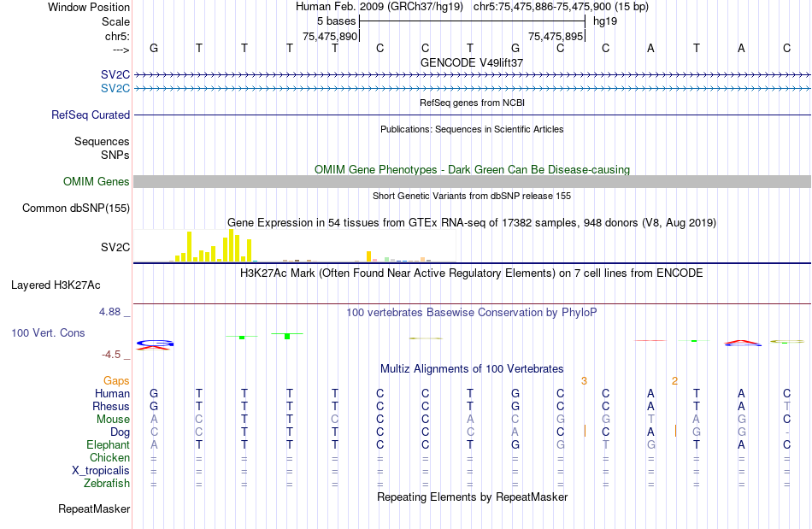812x529 pixels.
Task: Click the hg19 label next to scale bar
Action: (x=605, y=21)
